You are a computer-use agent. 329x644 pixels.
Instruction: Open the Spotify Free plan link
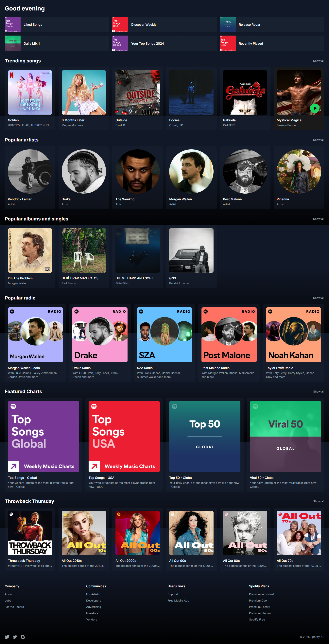tap(257, 620)
